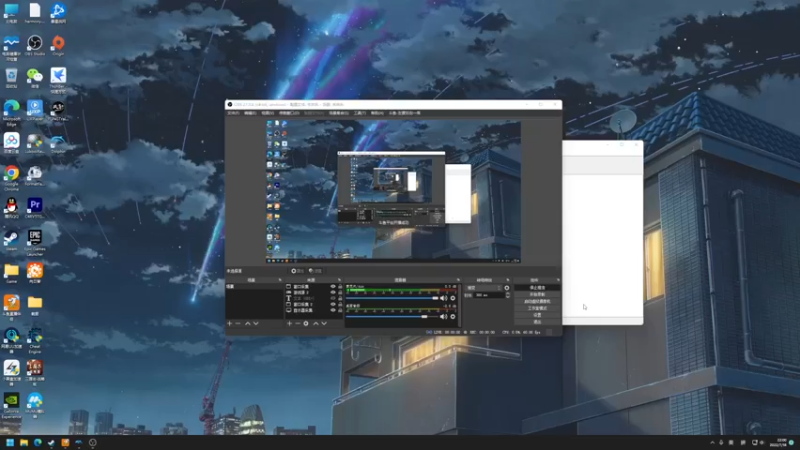This screenshot has height=450, width=800.
Task: Click the Properties button above Scenes panel
Action: coord(297,271)
